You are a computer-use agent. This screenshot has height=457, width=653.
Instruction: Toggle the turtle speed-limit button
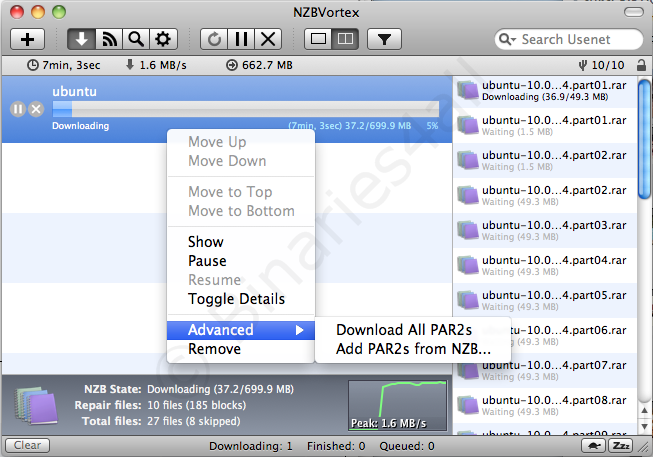594,446
